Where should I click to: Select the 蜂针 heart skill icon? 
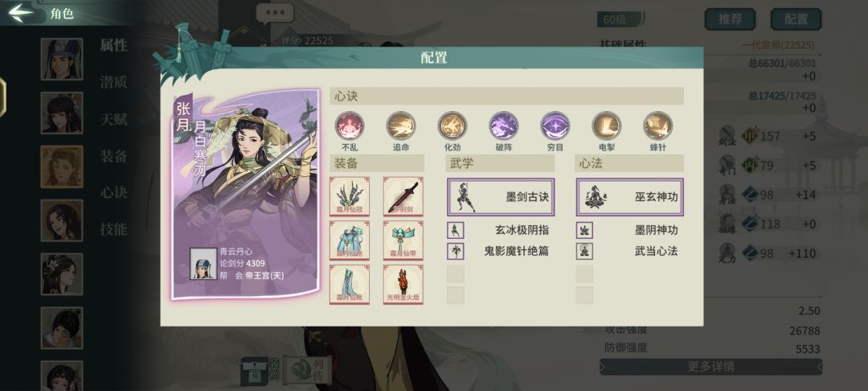coord(658,126)
